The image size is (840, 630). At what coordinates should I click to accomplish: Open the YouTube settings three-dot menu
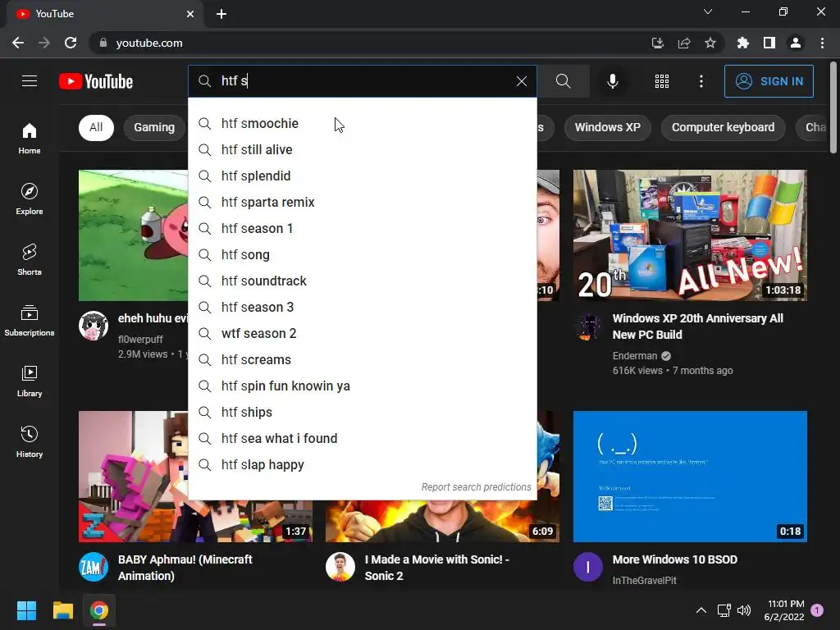(701, 81)
